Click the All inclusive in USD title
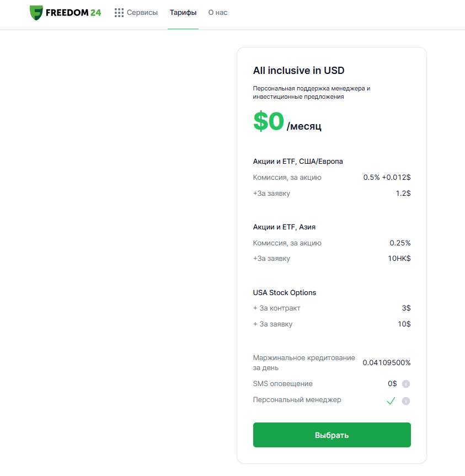 pyautogui.click(x=298, y=71)
